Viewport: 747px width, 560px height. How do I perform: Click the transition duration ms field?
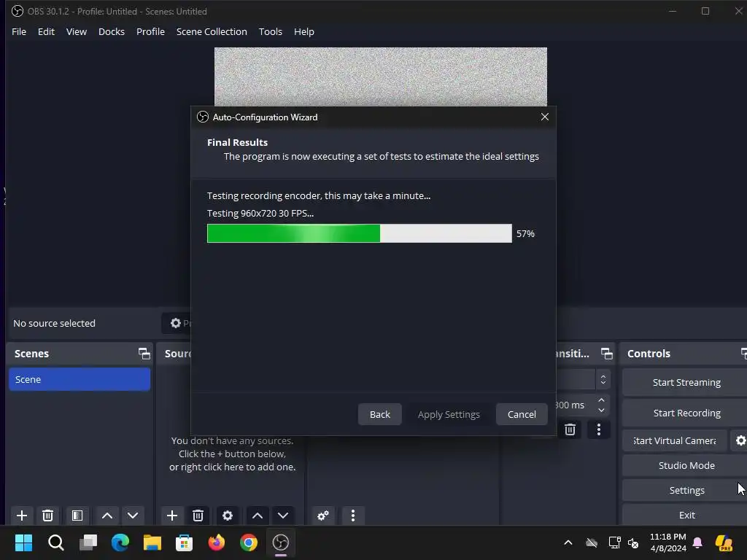[575, 405]
